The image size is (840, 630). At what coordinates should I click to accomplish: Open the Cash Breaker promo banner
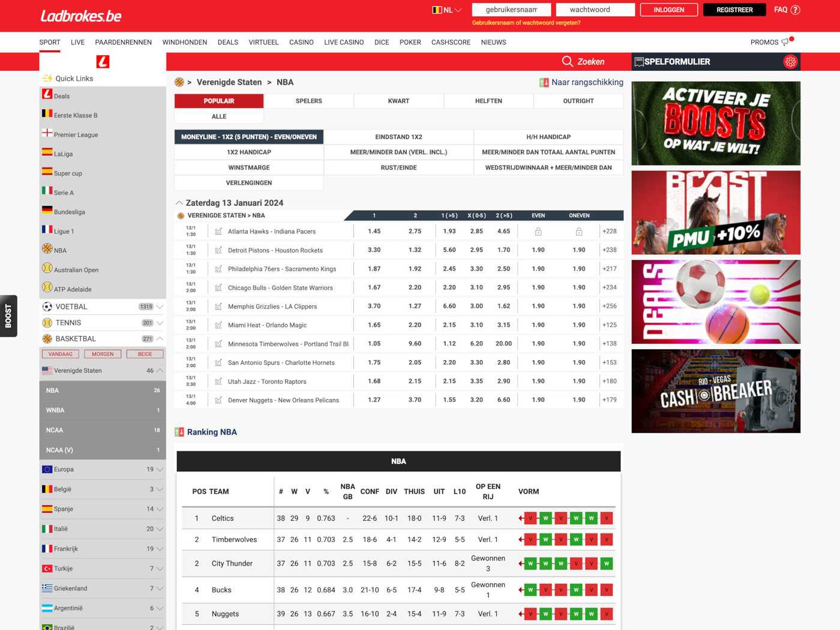click(x=716, y=391)
